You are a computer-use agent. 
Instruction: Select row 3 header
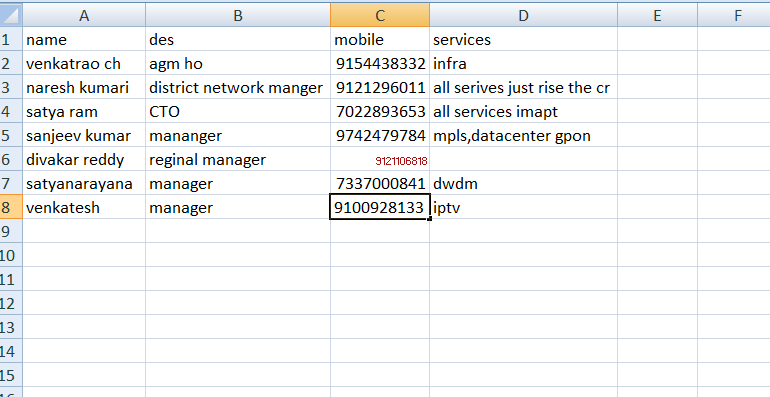(11, 87)
